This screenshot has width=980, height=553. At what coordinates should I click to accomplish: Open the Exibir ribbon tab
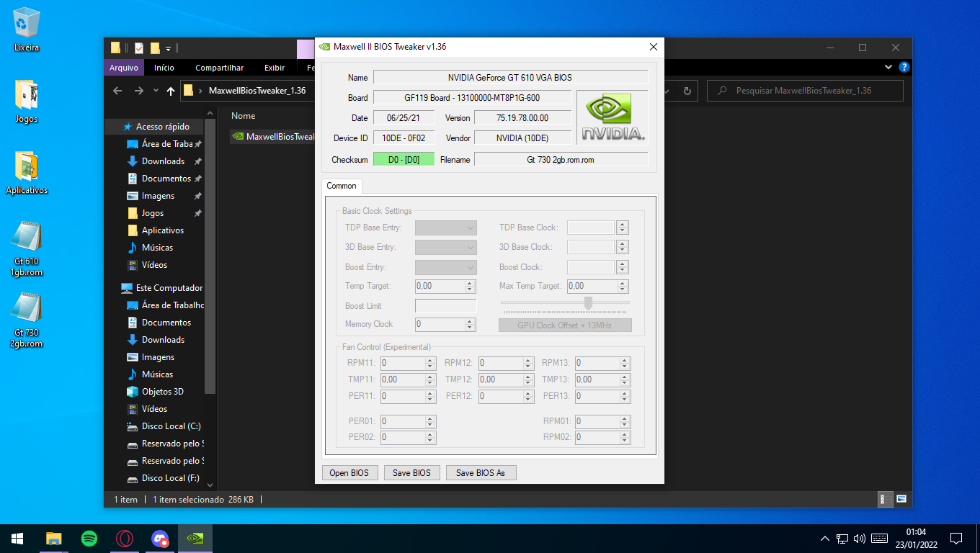tap(275, 68)
